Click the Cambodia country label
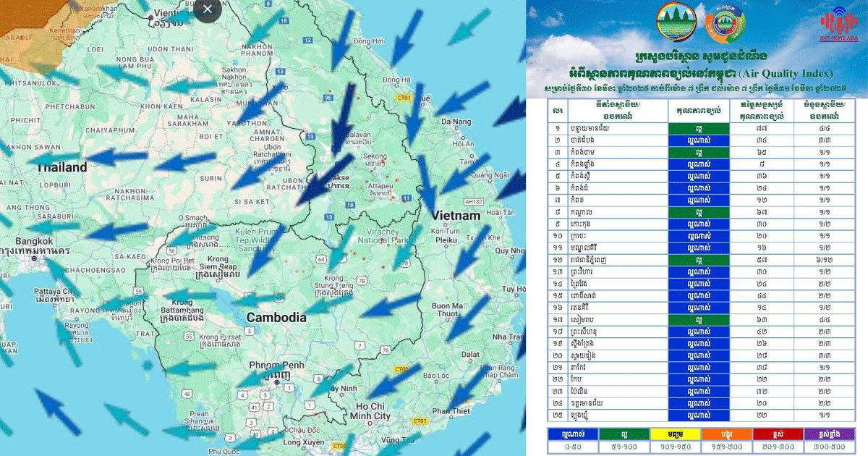Screen dimensions: 868x456 click(x=276, y=317)
